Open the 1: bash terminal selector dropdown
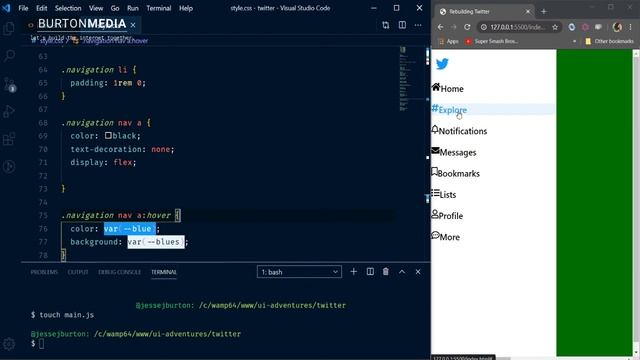 pyautogui.click(x=299, y=272)
